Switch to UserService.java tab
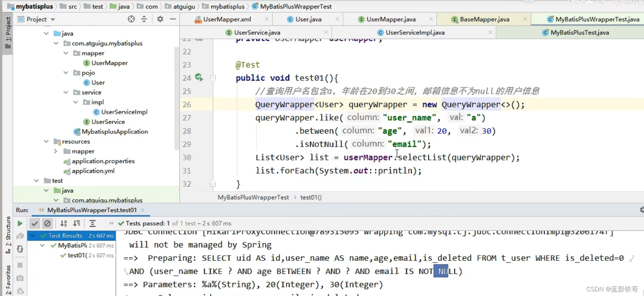644x296 pixels. click(257, 33)
